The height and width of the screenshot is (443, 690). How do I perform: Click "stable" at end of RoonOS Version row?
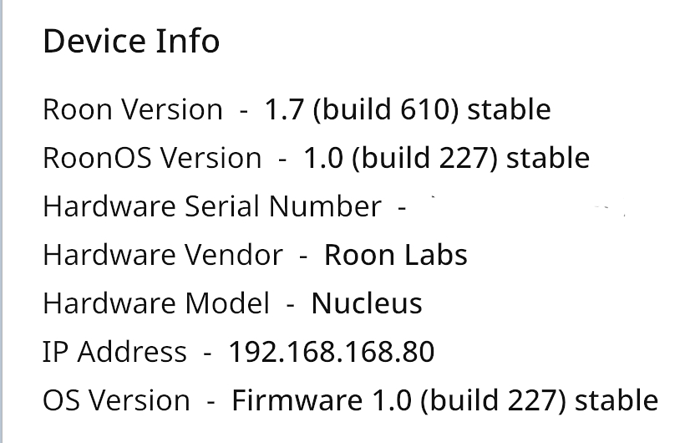click(548, 158)
